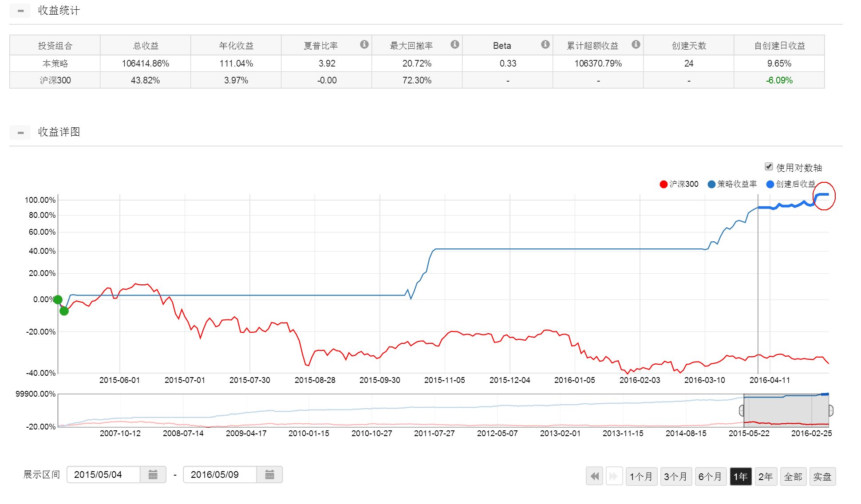This screenshot has width=861, height=504.
Task: Show the 全部 full range
Action: pos(793,476)
